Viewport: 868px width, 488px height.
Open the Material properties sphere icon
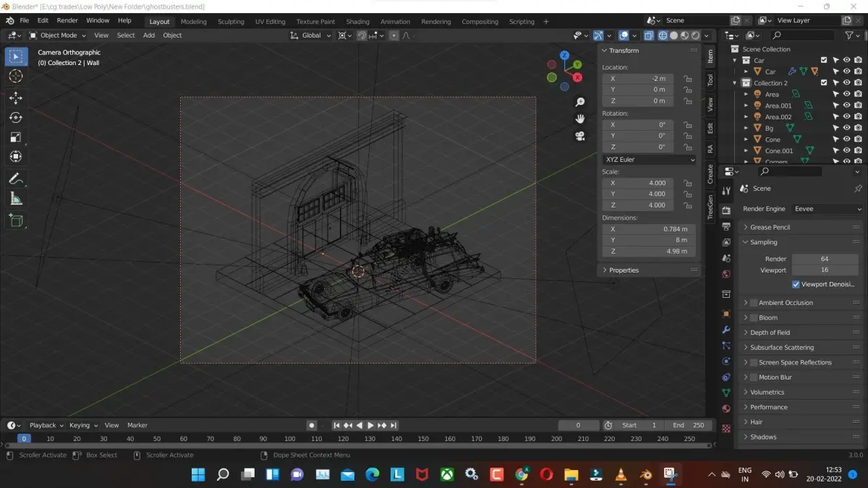click(x=726, y=408)
